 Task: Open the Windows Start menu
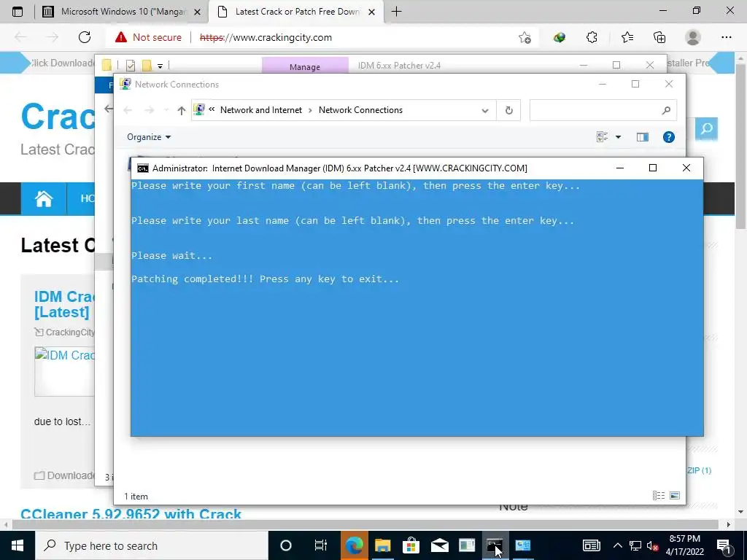(x=18, y=545)
